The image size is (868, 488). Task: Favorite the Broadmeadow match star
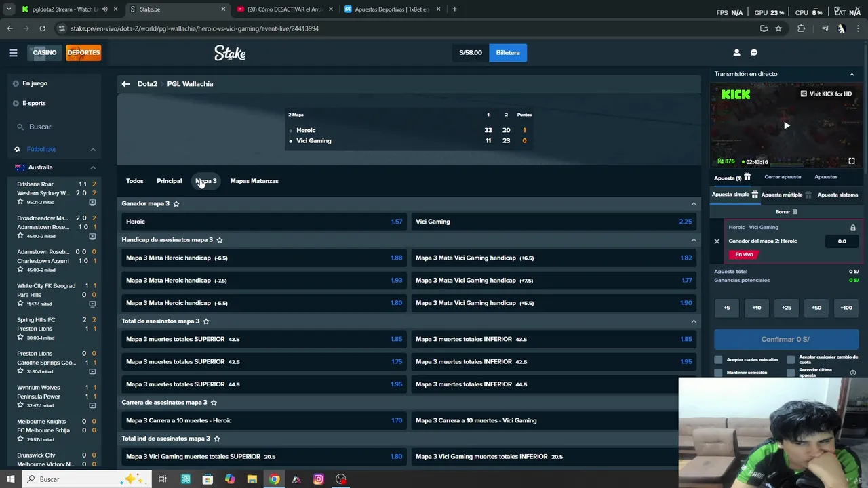coord(20,236)
